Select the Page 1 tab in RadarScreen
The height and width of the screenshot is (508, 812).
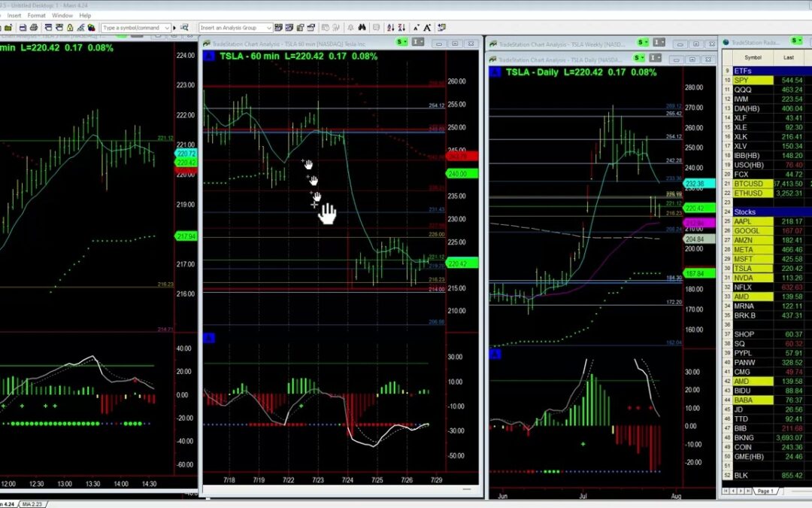pos(765,491)
